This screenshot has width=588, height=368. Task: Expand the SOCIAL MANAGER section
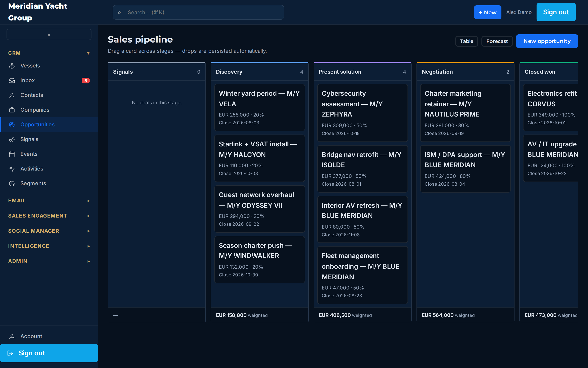(49, 231)
